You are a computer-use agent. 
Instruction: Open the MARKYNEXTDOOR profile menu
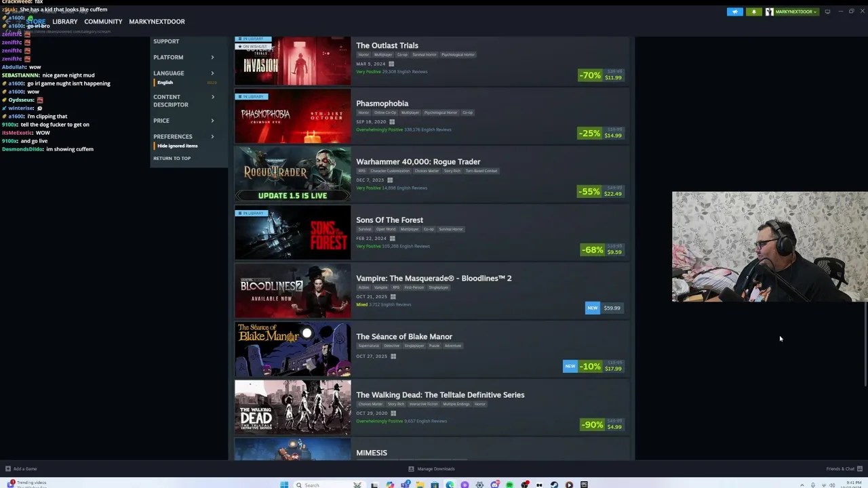[157, 22]
